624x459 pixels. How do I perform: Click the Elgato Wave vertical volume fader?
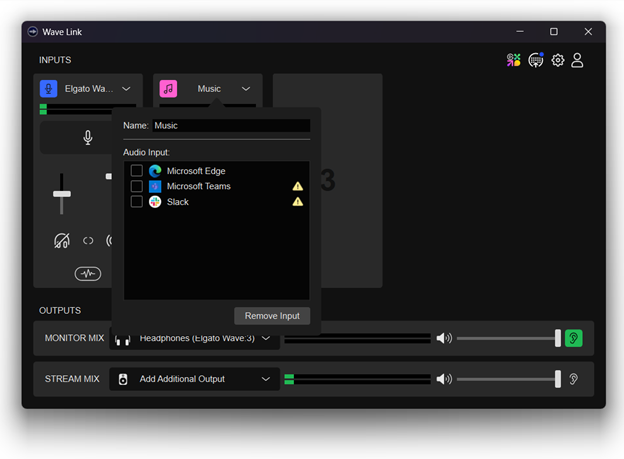[x=62, y=194]
